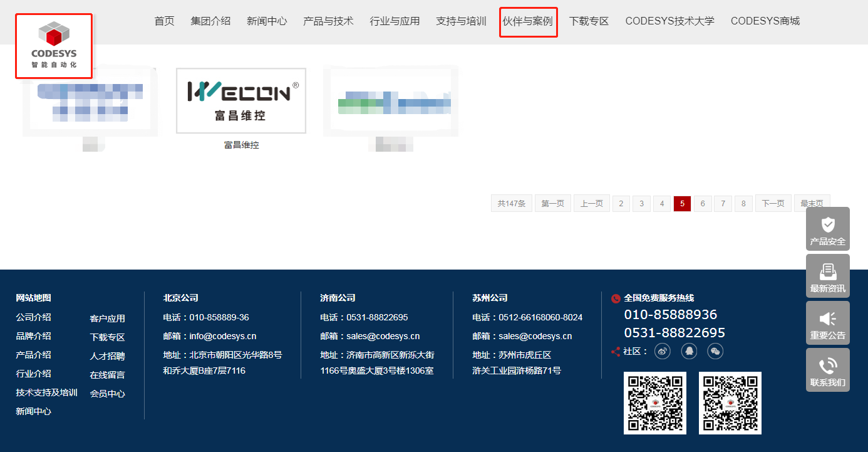Open 集团介绍 menu item
Viewport: 868px width, 452px height.
210,21
